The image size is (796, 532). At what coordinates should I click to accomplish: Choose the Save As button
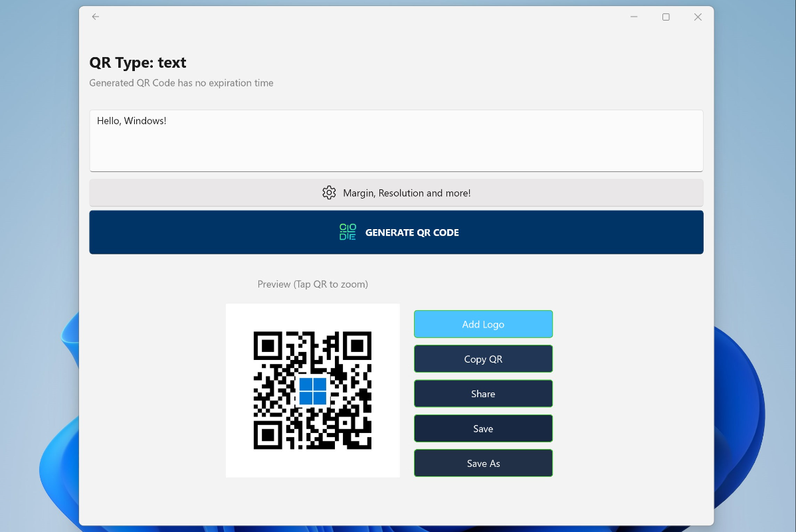tap(483, 464)
